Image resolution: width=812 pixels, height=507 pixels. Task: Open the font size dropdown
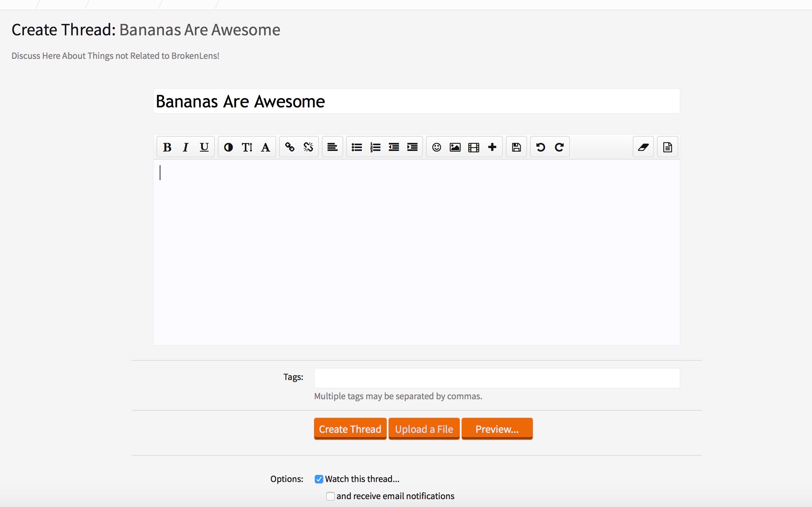pyautogui.click(x=247, y=147)
